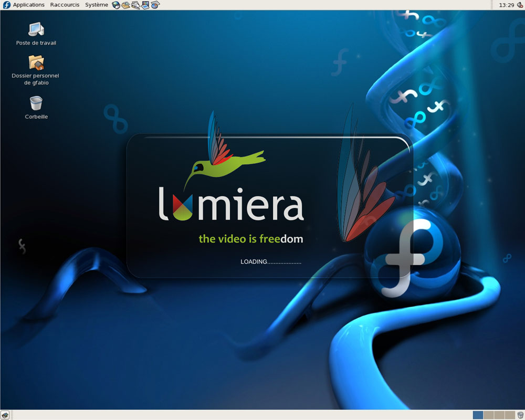
Task: Switch to the second workspace in pager
Action: 488,415
